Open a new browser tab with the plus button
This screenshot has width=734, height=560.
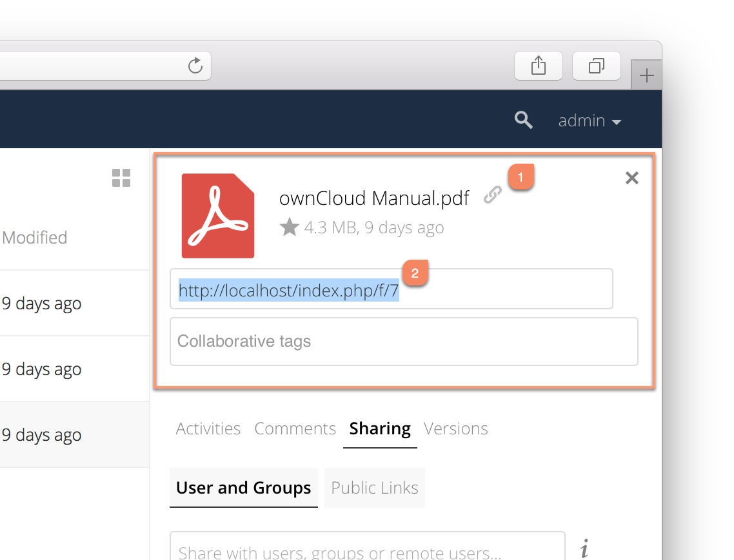click(x=646, y=75)
